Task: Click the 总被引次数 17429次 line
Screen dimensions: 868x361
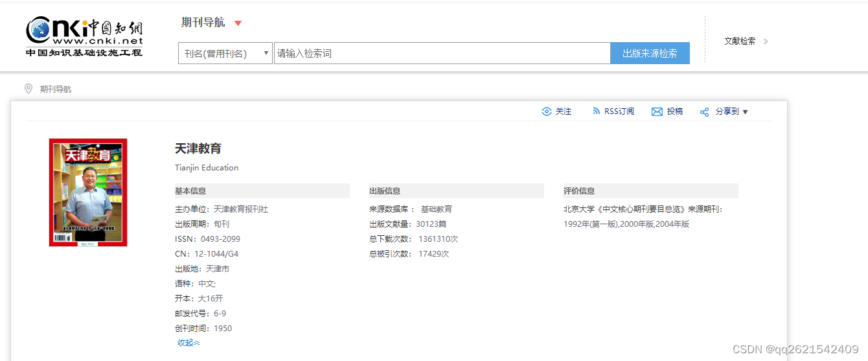Action: pos(409,254)
